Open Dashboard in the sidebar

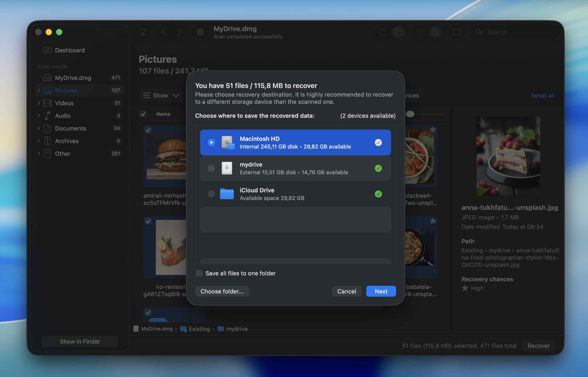[x=70, y=50]
